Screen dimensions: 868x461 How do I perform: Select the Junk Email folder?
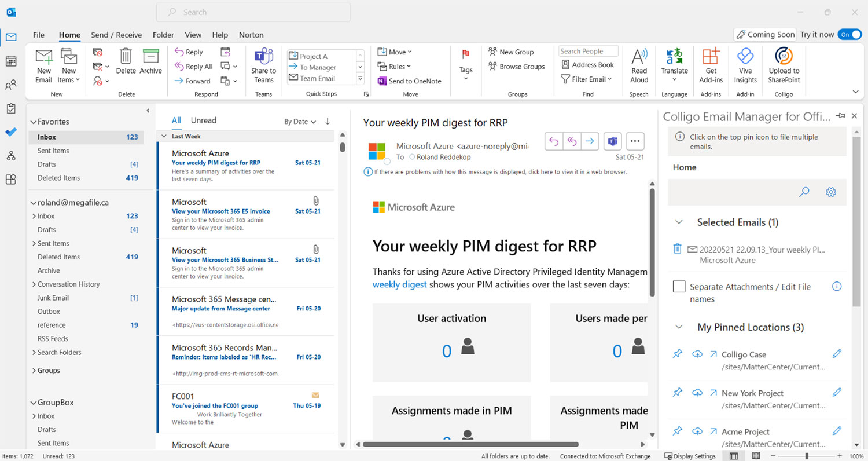53,298
